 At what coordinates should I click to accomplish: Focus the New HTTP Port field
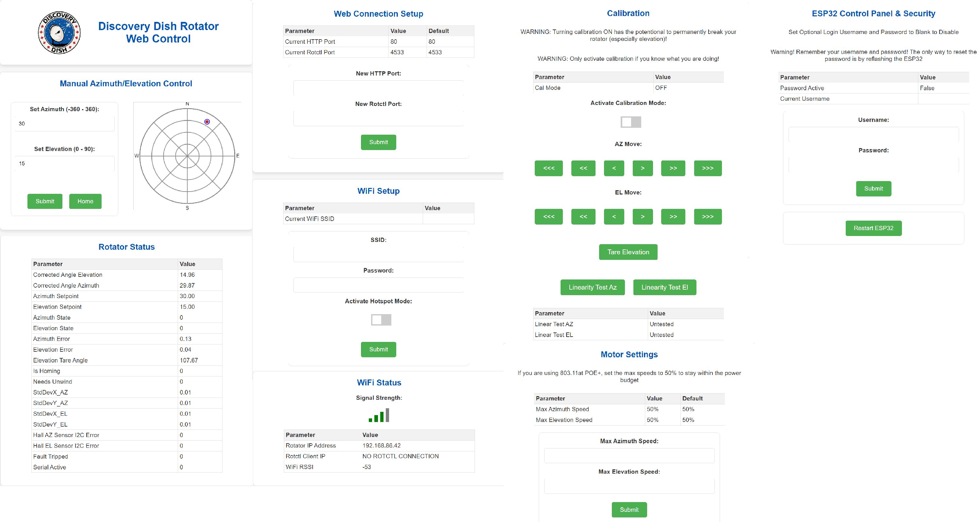[x=378, y=88]
